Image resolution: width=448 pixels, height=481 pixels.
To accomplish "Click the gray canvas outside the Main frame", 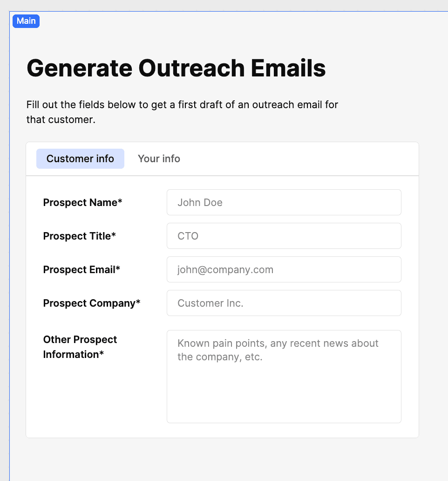I will click(x=4, y=233).
